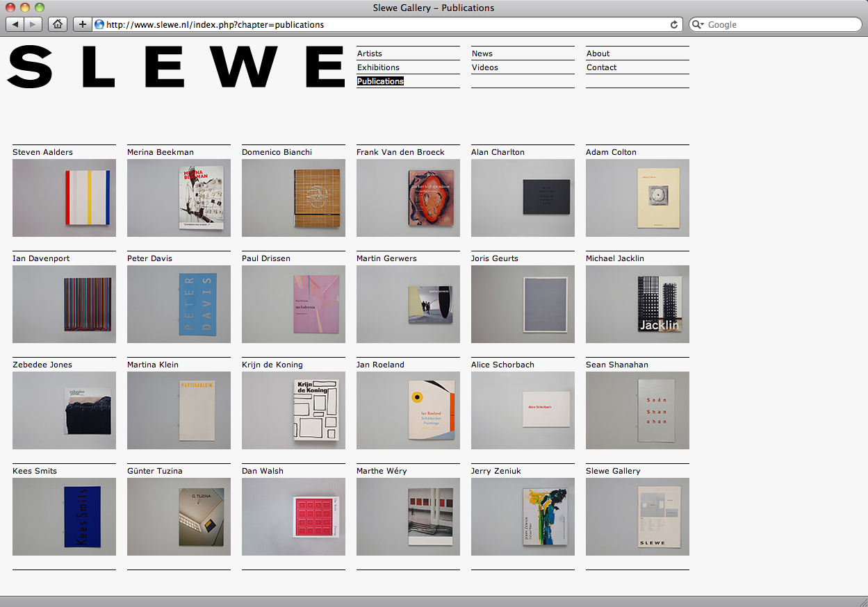Open the Artists menu item
868x607 pixels.
tap(370, 53)
